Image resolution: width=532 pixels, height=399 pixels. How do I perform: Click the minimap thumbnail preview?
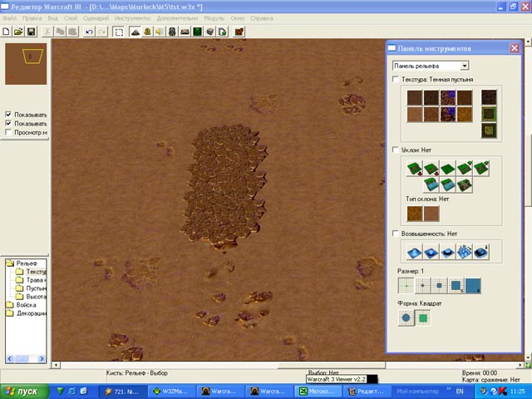[25, 63]
